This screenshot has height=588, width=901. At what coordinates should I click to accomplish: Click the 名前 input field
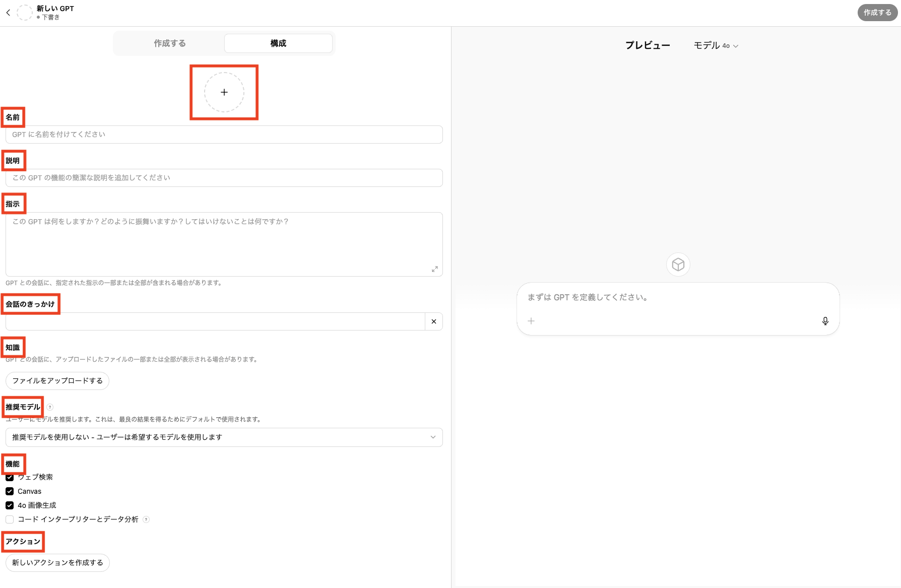(224, 135)
